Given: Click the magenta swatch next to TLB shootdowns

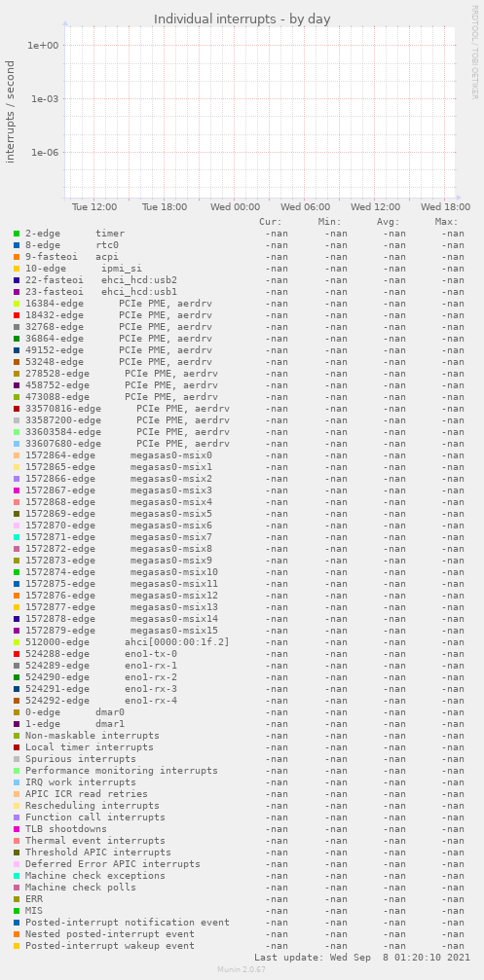Looking at the screenshot, I should 17,829.
